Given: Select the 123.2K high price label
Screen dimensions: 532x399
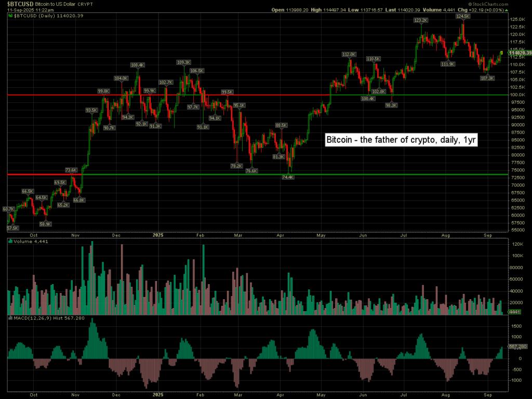Looking at the screenshot, I should (x=421, y=20).
